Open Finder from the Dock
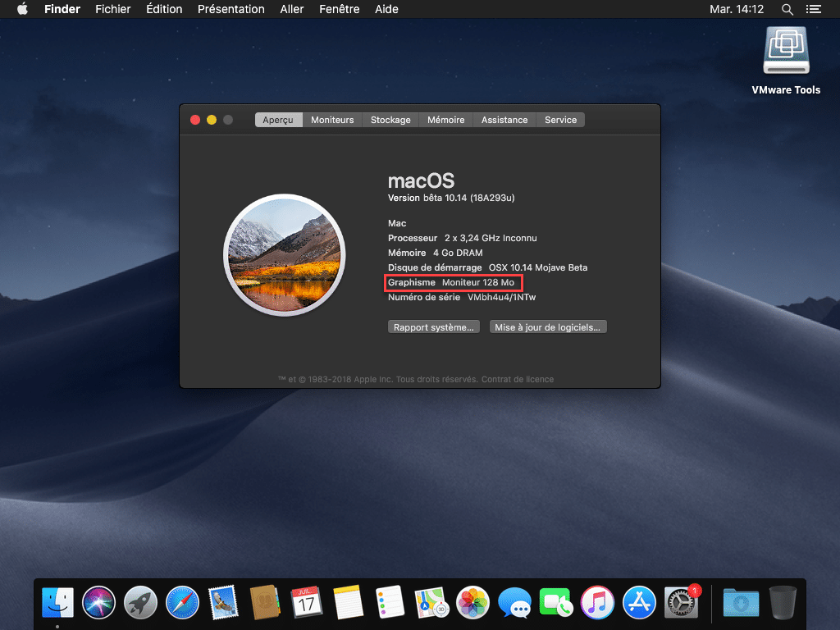The height and width of the screenshot is (630, 840). pos(57,602)
